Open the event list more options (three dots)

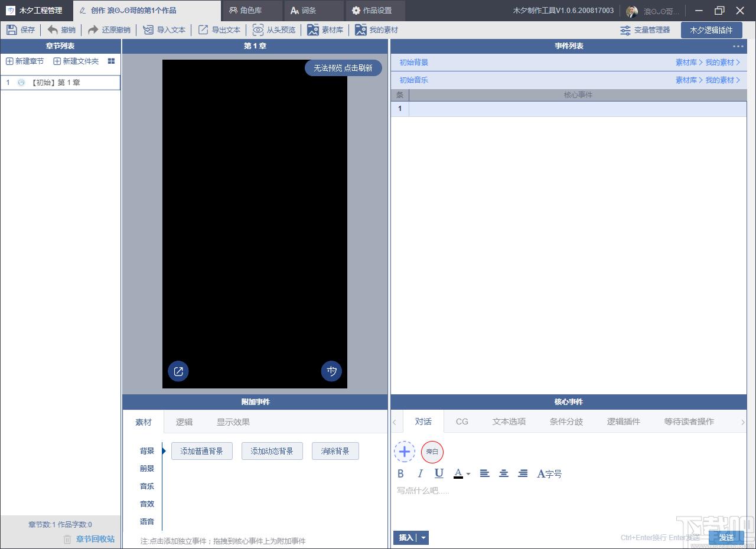click(738, 46)
